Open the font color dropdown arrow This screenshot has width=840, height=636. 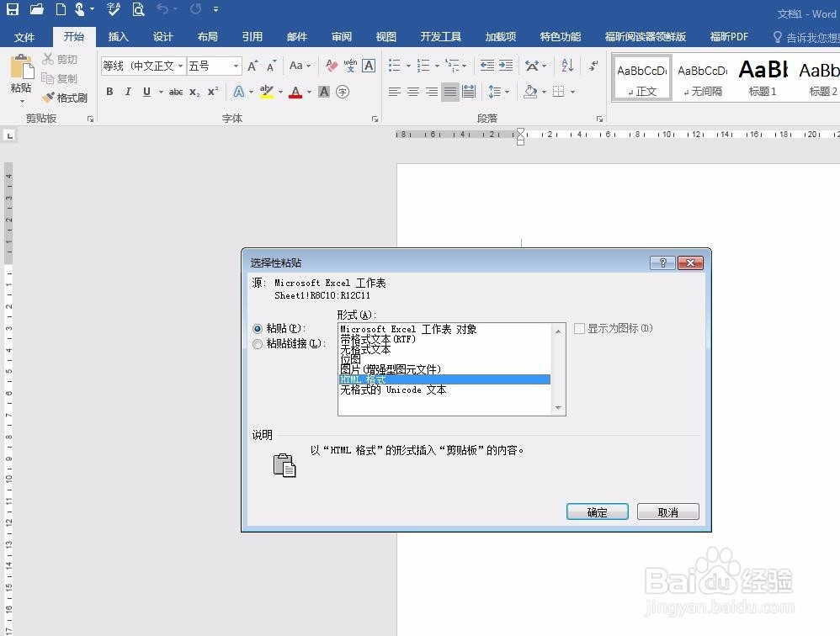click(310, 92)
